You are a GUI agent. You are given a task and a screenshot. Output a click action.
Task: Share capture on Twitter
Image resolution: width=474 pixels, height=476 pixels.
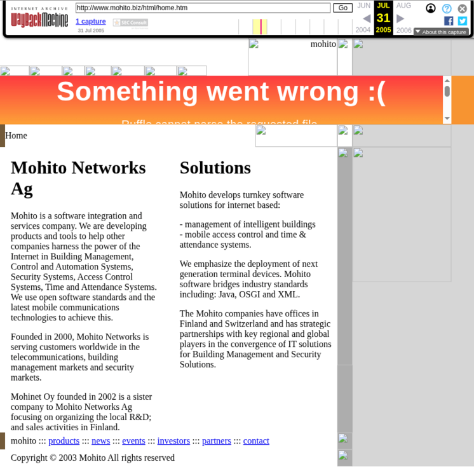(463, 21)
